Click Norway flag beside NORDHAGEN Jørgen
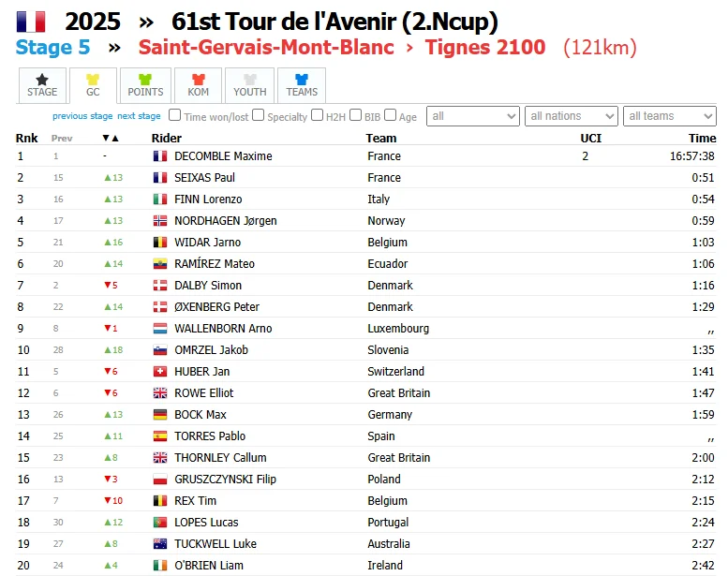Screen dimensions: 728x576 160,220
